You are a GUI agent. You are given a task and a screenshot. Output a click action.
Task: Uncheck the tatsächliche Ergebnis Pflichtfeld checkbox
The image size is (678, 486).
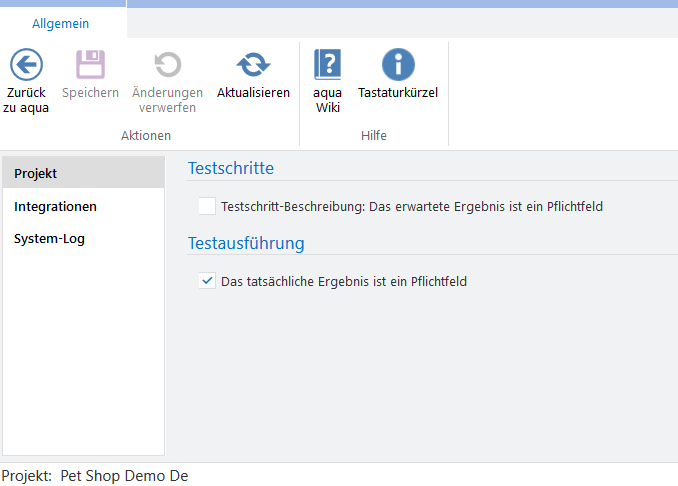click(x=207, y=282)
